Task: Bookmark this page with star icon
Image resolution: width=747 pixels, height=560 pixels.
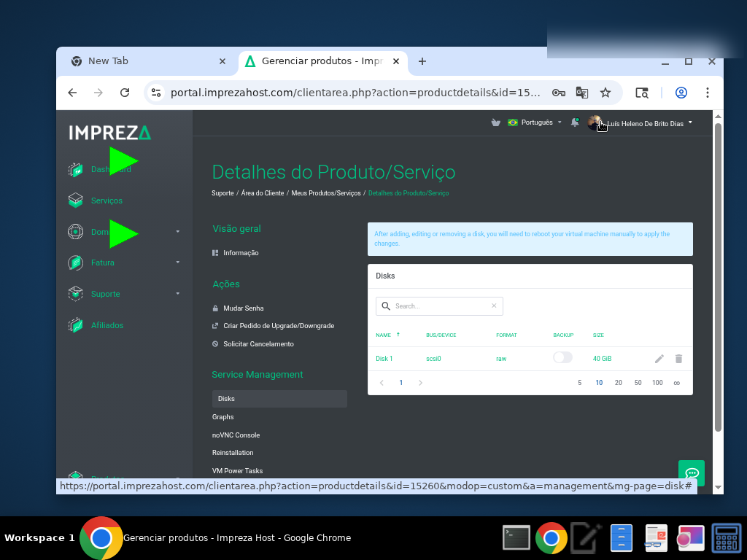Action: (605, 93)
